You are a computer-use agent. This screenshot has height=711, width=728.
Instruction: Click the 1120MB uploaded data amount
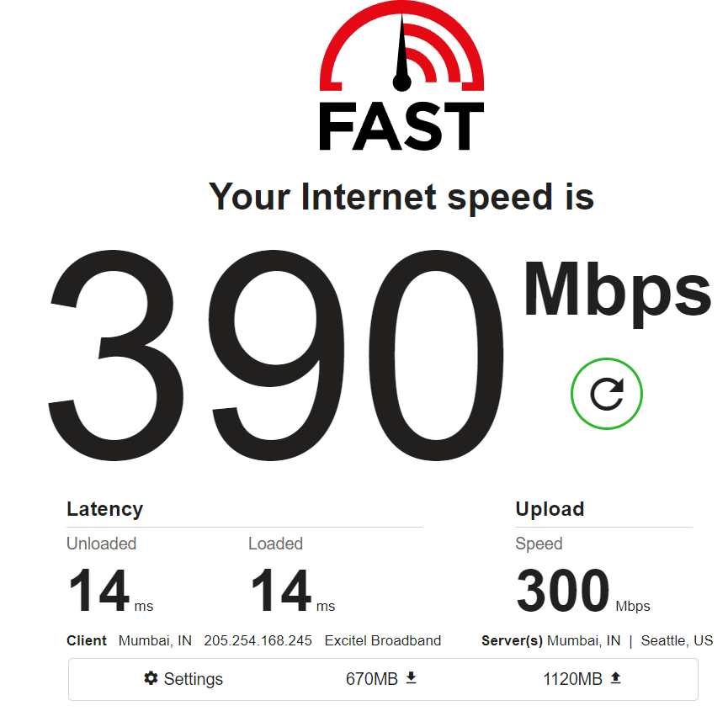pyautogui.click(x=572, y=678)
